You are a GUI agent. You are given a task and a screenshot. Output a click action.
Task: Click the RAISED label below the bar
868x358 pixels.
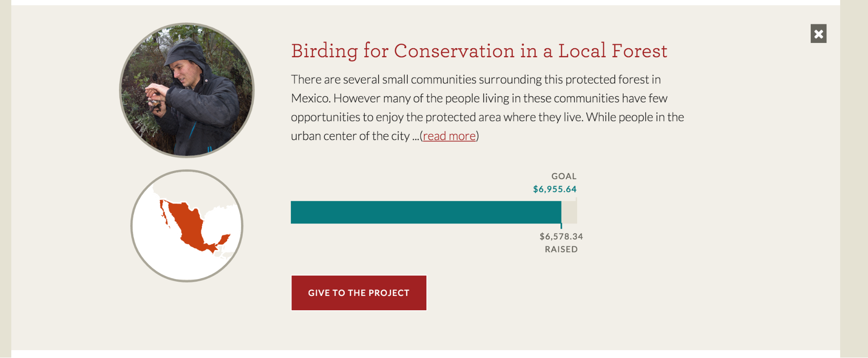click(x=561, y=249)
